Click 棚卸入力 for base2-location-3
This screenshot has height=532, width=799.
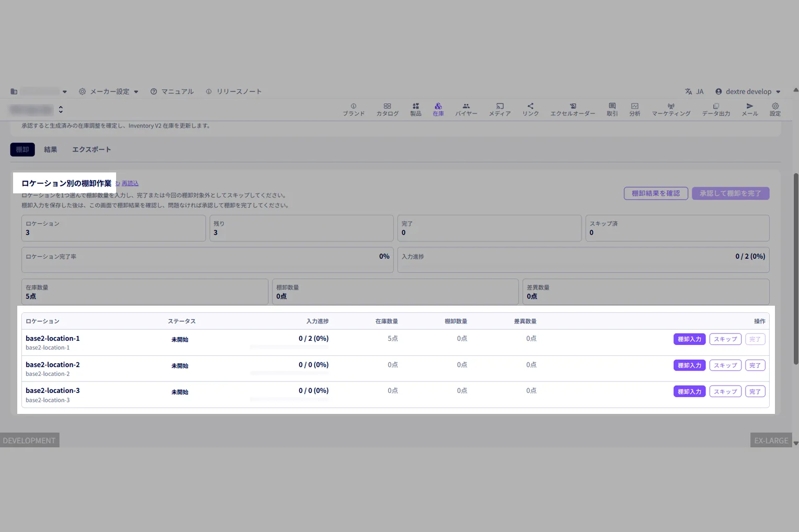pos(690,391)
